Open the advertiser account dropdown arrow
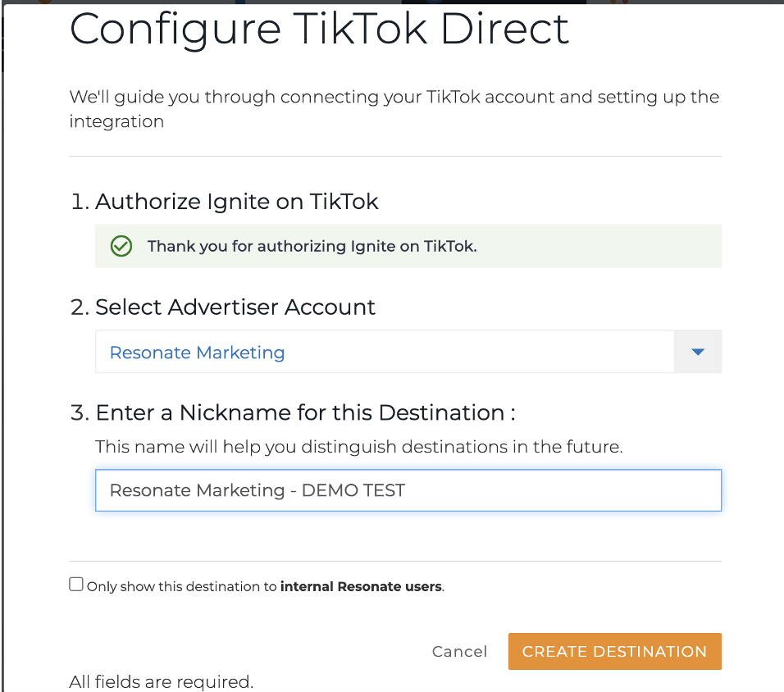 click(698, 352)
